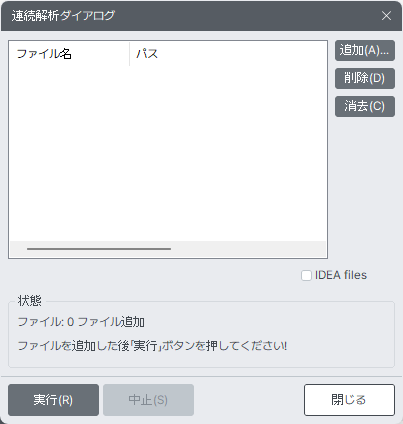Screen dimensions: 403x424
Task: Dismiss the dialog using 閉じる
Action: [349, 400]
